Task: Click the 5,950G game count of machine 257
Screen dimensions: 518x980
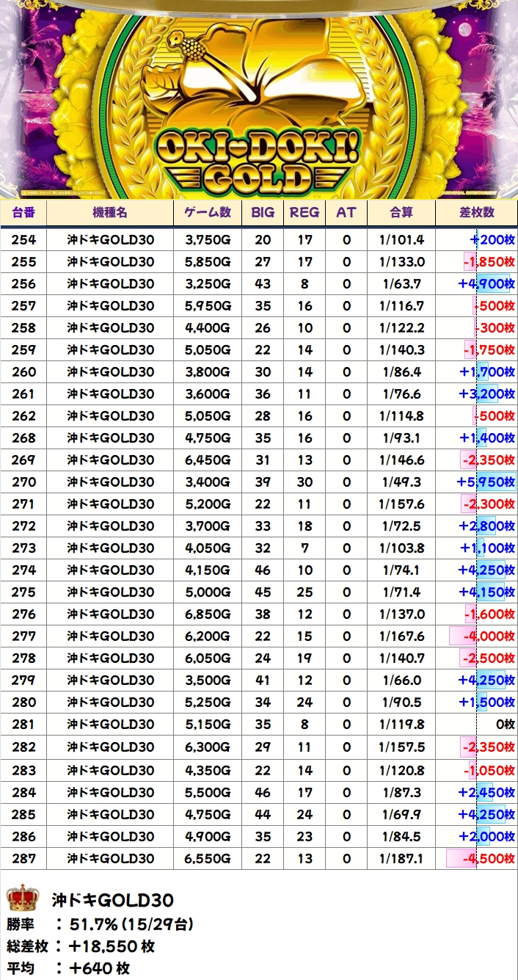Action: (208, 305)
